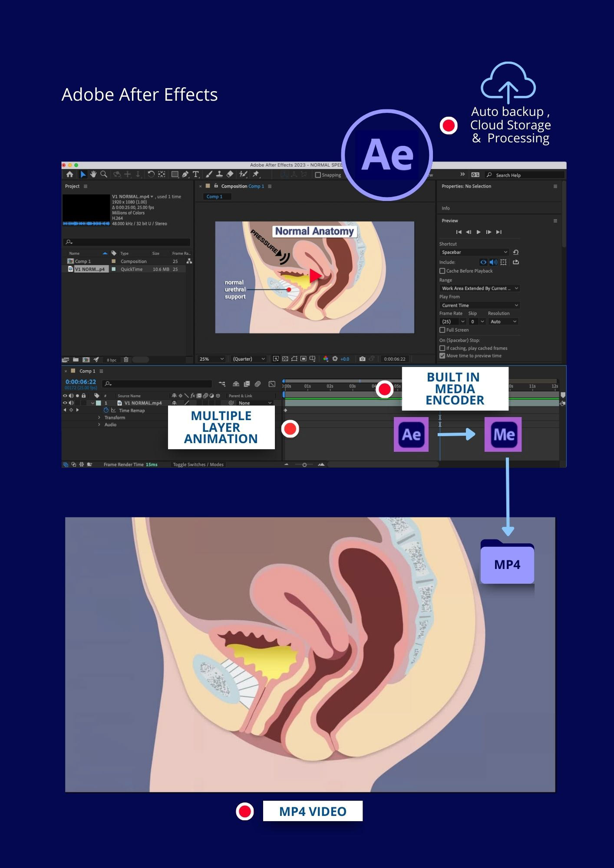Image resolution: width=614 pixels, height=868 pixels.
Task: Select the Puppet Pin tool
Action: (256, 174)
